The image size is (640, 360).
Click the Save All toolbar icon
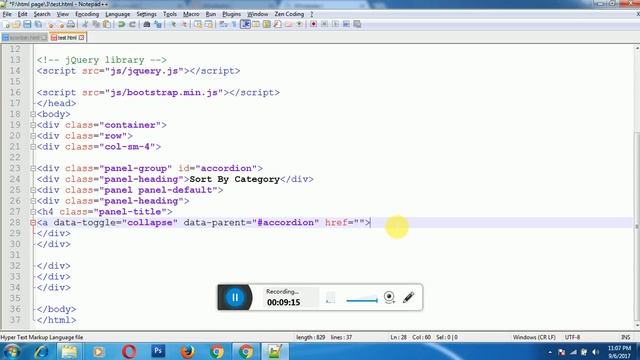point(38,24)
